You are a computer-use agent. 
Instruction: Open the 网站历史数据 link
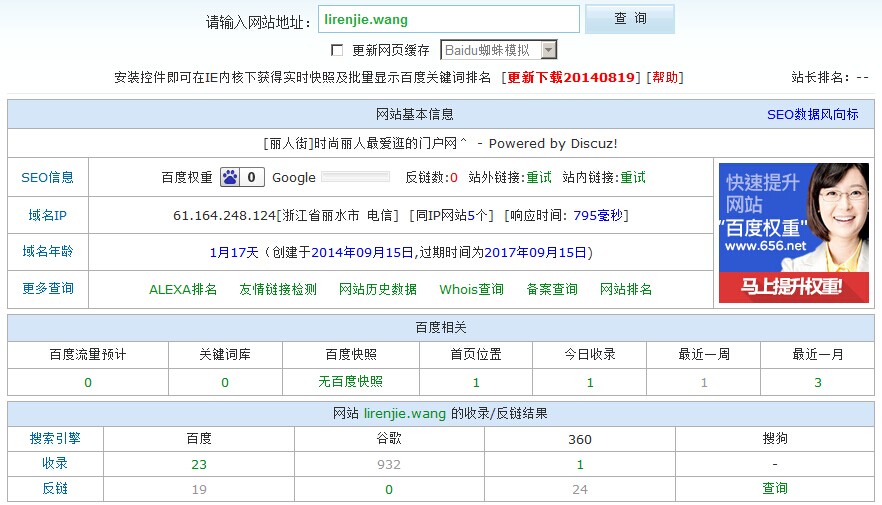pos(377,289)
